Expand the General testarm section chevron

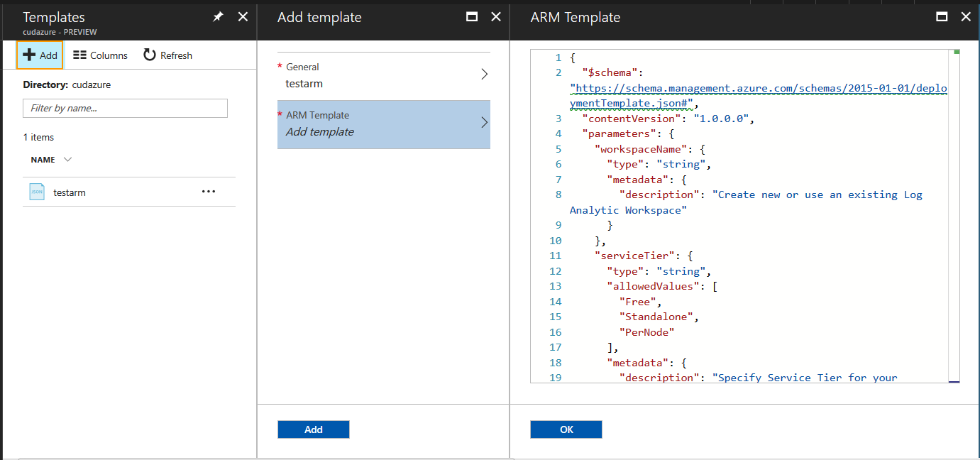click(485, 74)
